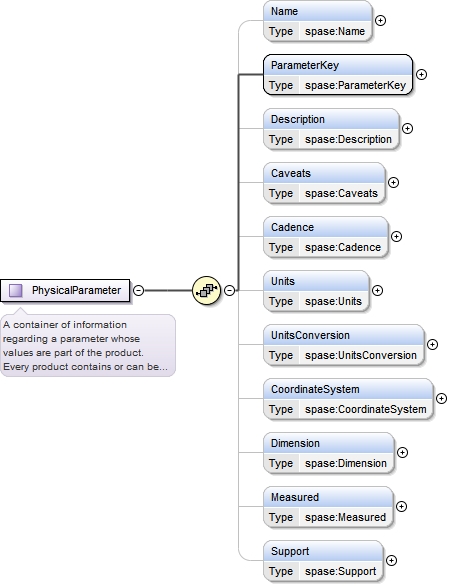
Task: Select the spase:UnitsConversion type label
Action: 360,355
